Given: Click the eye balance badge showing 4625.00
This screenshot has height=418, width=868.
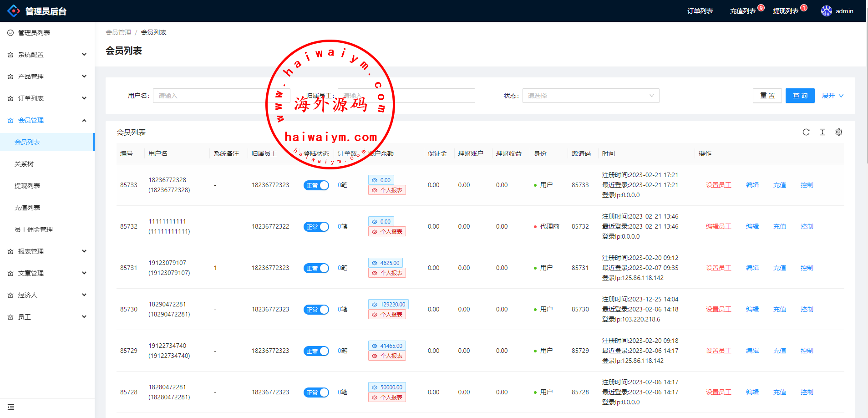Looking at the screenshot, I should pos(385,263).
